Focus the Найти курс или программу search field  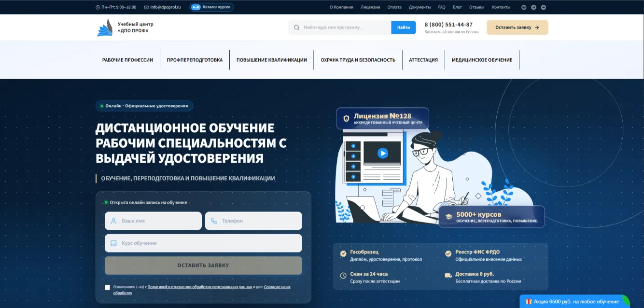click(x=340, y=28)
